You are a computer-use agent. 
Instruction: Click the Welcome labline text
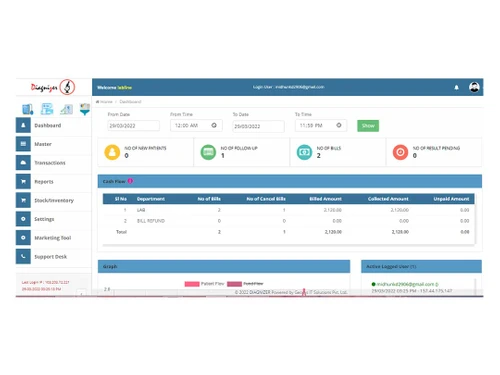(x=114, y=88)
